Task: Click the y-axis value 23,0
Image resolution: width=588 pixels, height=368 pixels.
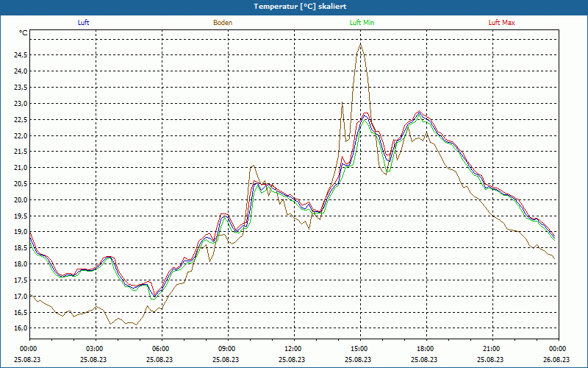Action: click(21, 104)
